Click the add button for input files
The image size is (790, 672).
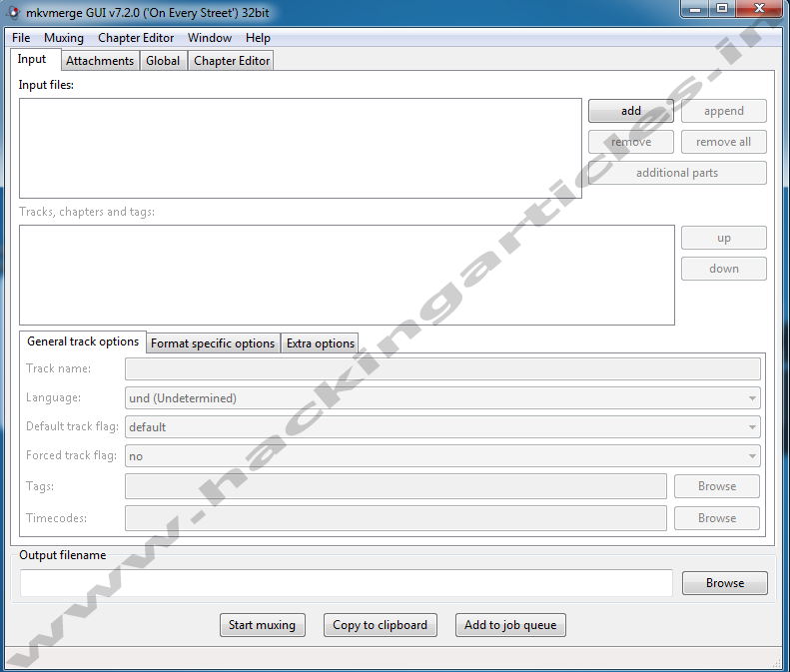631,111
